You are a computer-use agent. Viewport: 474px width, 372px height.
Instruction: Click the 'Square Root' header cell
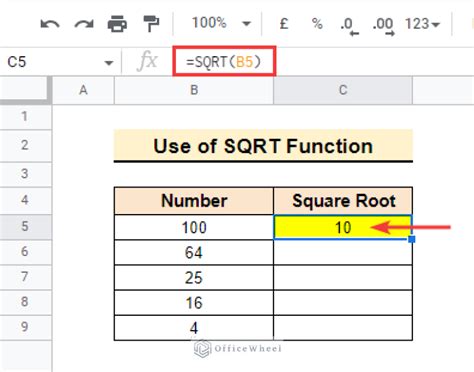343,201
